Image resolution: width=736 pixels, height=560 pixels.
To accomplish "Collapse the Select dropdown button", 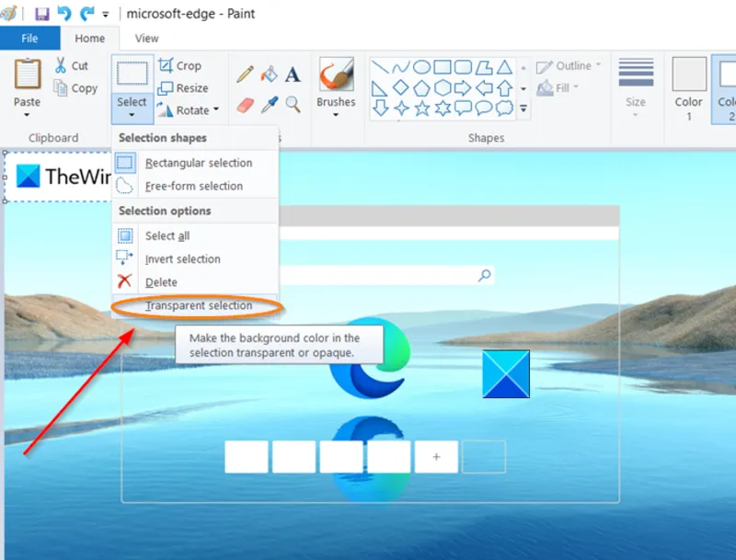I will tap(132, 108).
